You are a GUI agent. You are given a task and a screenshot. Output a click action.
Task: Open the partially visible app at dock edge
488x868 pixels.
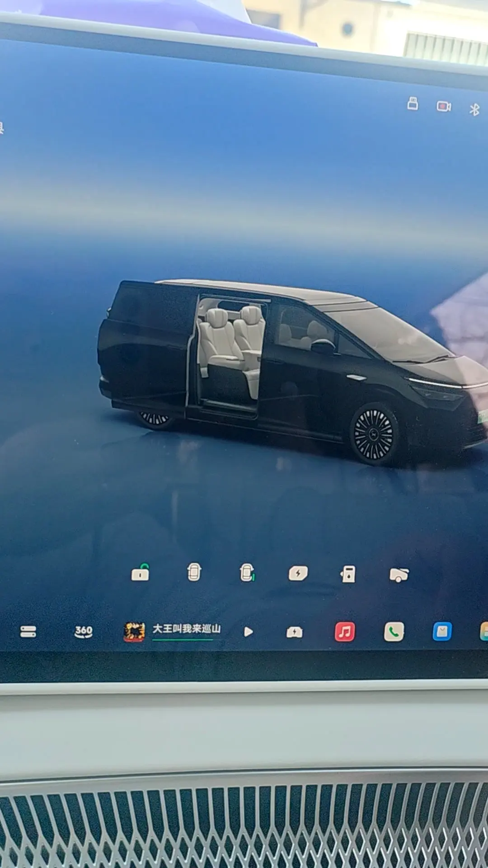[x=483, y=632]
